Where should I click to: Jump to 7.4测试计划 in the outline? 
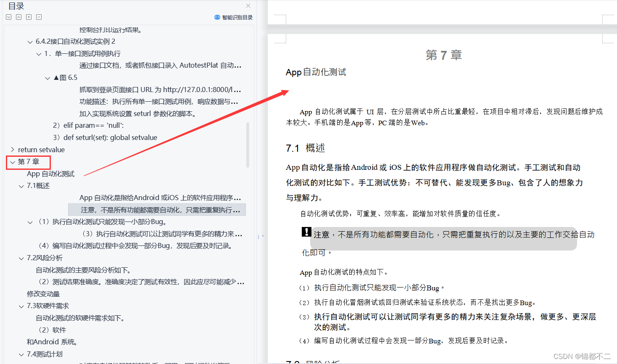pyautogui.click(x=45, y=354)
